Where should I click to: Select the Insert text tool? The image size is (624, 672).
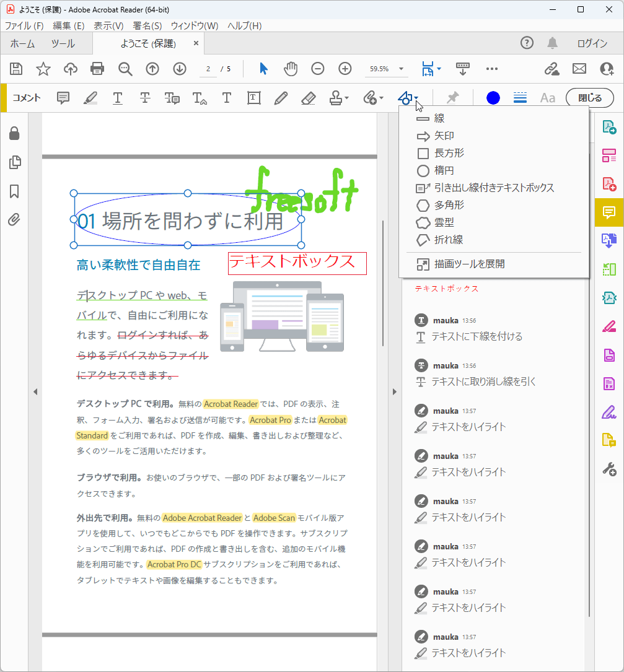tap(200, 98)
